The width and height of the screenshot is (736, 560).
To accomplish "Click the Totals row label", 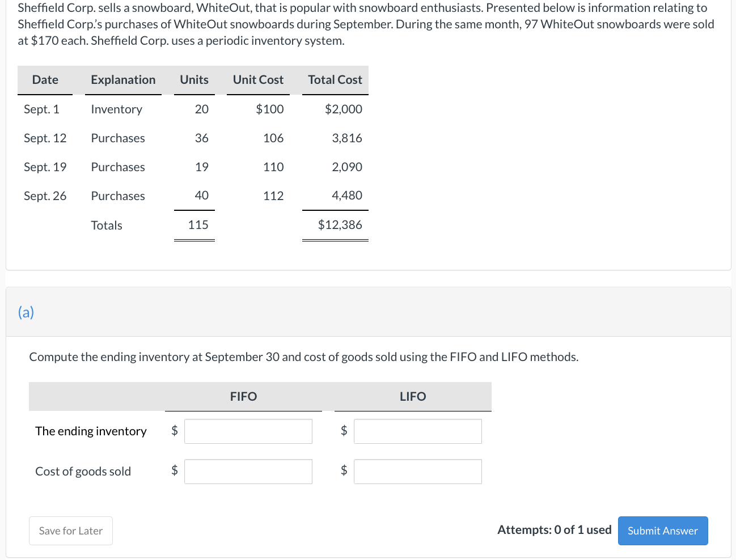I will pos(107,225).
